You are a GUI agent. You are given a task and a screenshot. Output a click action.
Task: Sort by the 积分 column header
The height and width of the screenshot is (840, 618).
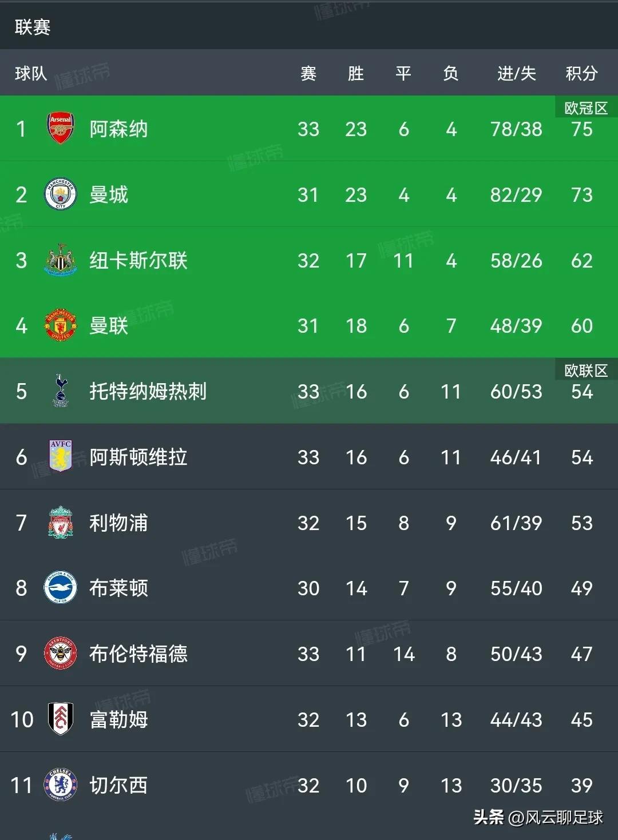click(x=581, y=73)
